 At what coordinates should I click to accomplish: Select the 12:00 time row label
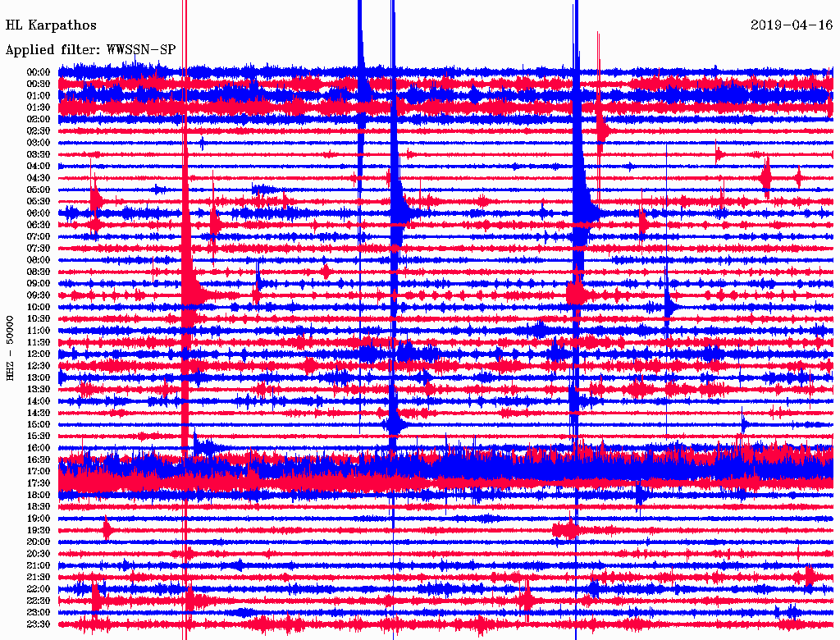(x=39, y=354)
